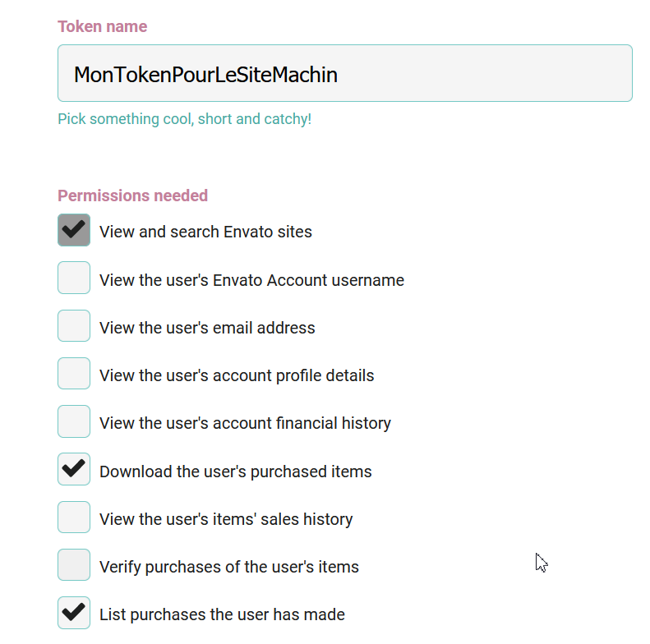The image size is (650, 644).
Task: Click the 'Pick something cool, short and catchy!' hint
Action: click(x=184, y=119)
